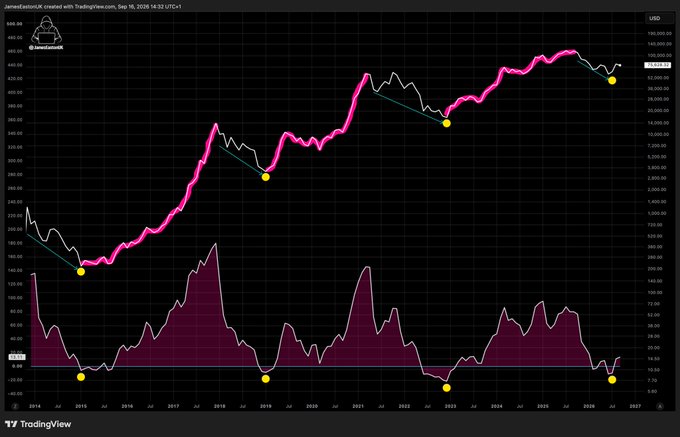Click the 20,000.00 price scale label

659,111
